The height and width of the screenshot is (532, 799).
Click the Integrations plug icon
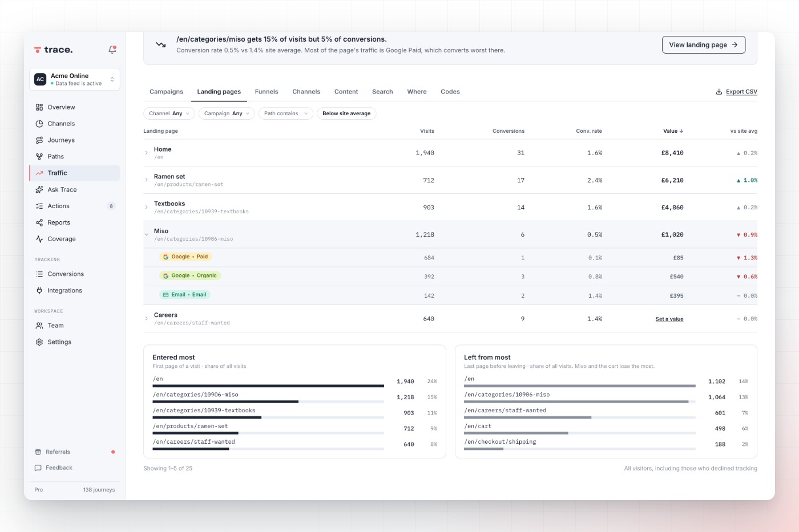pos(39,290)
